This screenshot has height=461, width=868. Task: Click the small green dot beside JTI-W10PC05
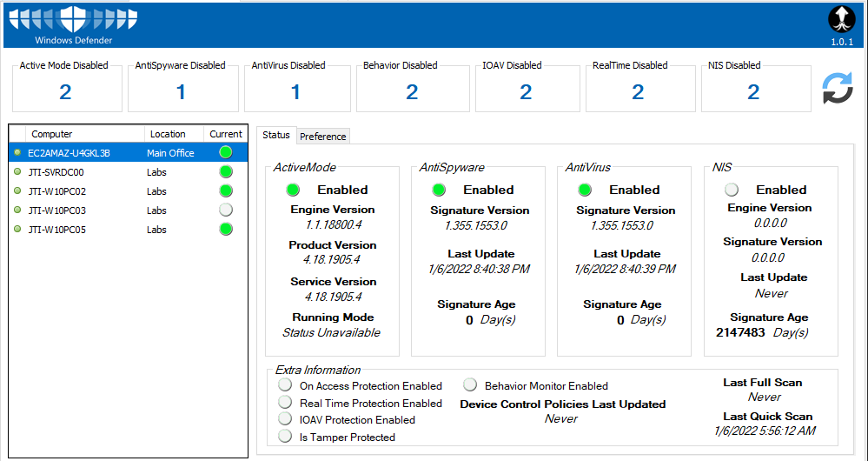point(17,230)
